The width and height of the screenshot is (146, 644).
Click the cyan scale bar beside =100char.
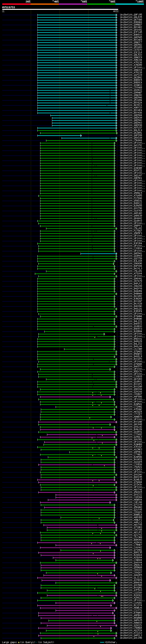(x=102, y=642)
